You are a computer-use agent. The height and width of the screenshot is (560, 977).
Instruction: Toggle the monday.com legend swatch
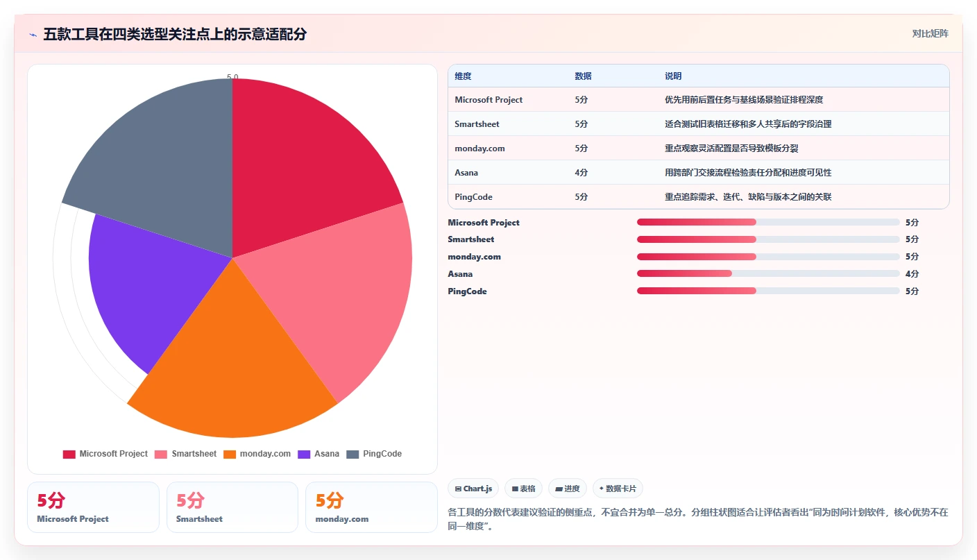[x=230, y=455]
